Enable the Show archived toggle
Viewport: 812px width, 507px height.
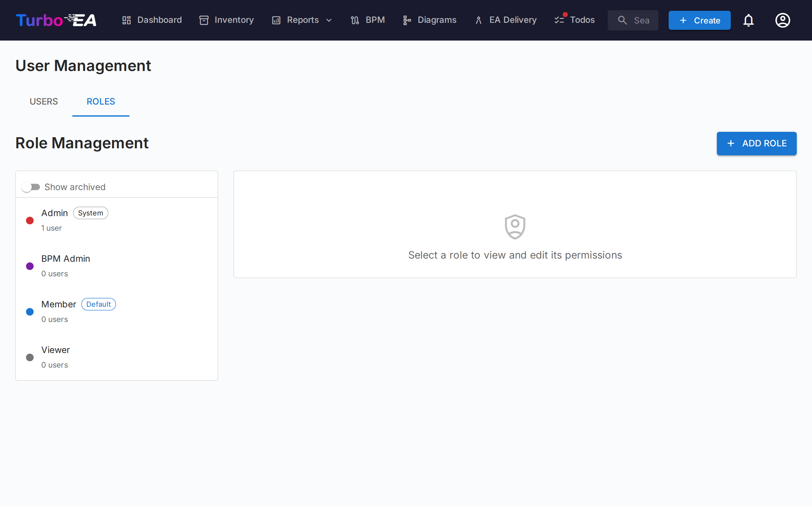click(31, 187)
